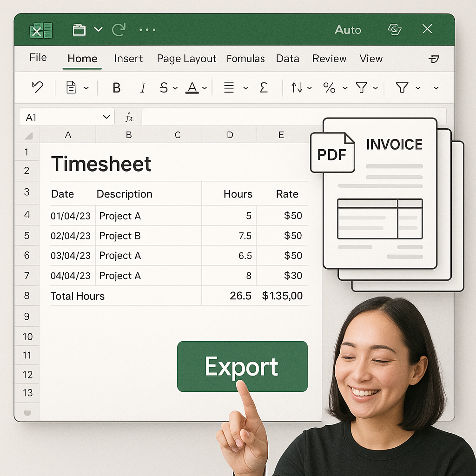Click the document paste icon

(71, 87)
